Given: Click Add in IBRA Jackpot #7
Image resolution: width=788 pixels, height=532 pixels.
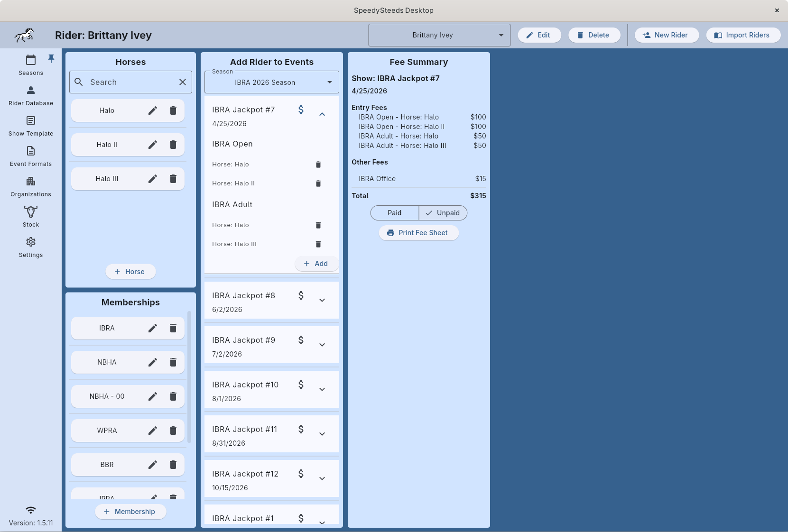Looking at the screenshot, I should tap(316, 264).
